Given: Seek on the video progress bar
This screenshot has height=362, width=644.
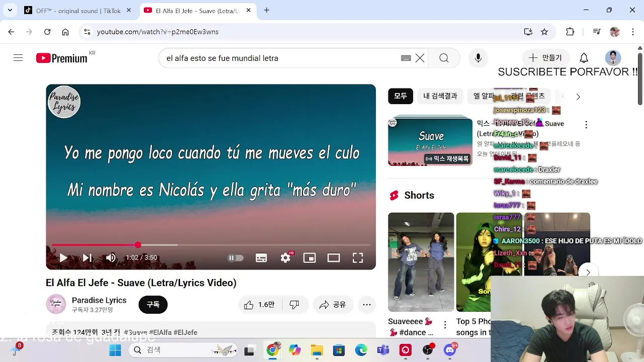Looking at the screenshot, I should point(211,245).
